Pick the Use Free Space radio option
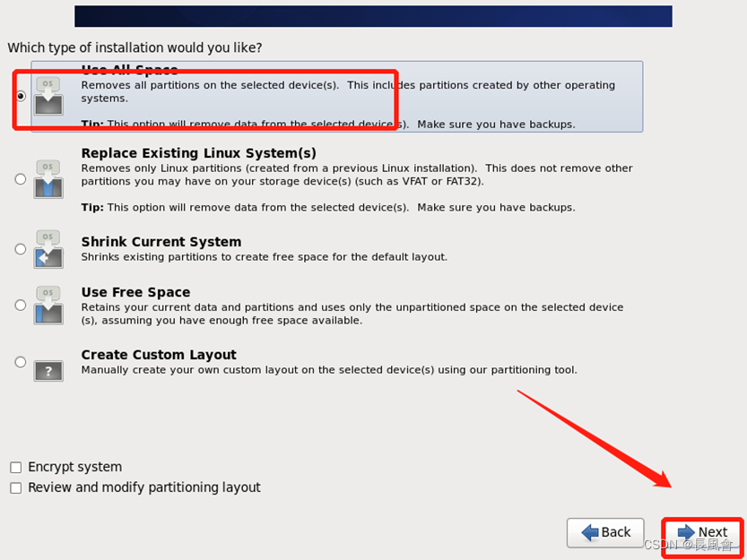 click(21, 305)
